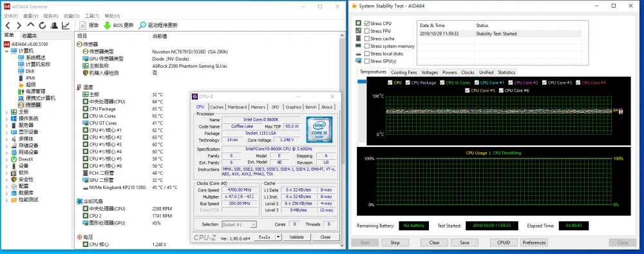Go up one level with the Up arrow
This screenshot has height=254, width=644.
tap(30, 26)
